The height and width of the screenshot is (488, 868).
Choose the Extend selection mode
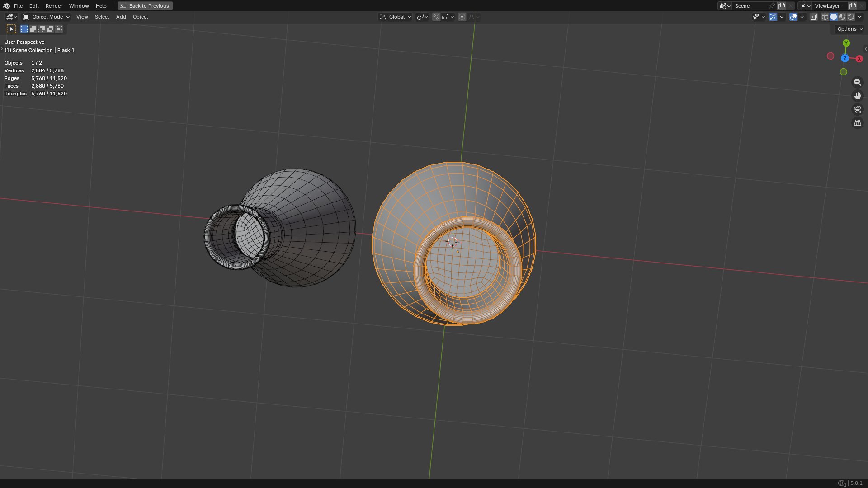(33, 29)
